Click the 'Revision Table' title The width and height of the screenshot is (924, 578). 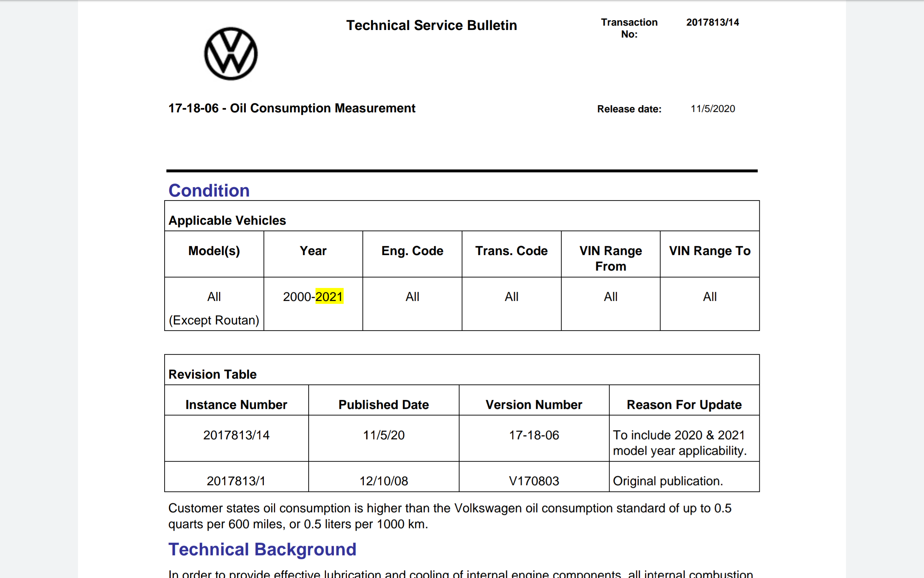click(212, 374)
